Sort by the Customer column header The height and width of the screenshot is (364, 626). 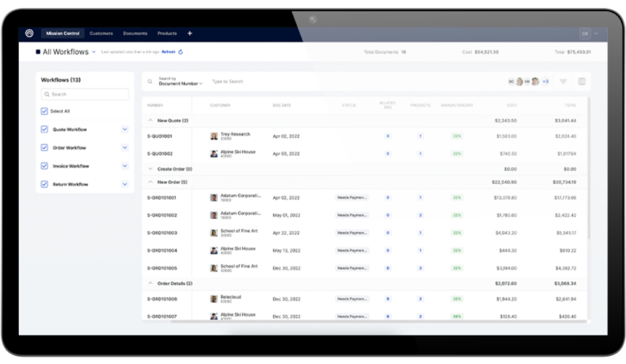(220, 105)
